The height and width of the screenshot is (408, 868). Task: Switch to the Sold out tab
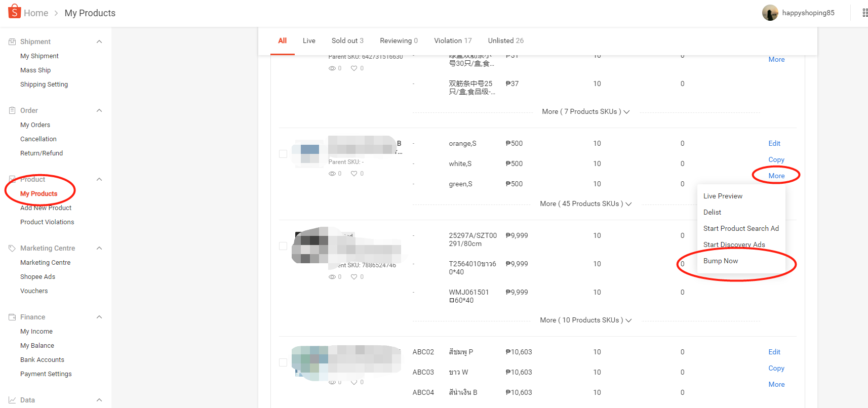click(347, 40)
